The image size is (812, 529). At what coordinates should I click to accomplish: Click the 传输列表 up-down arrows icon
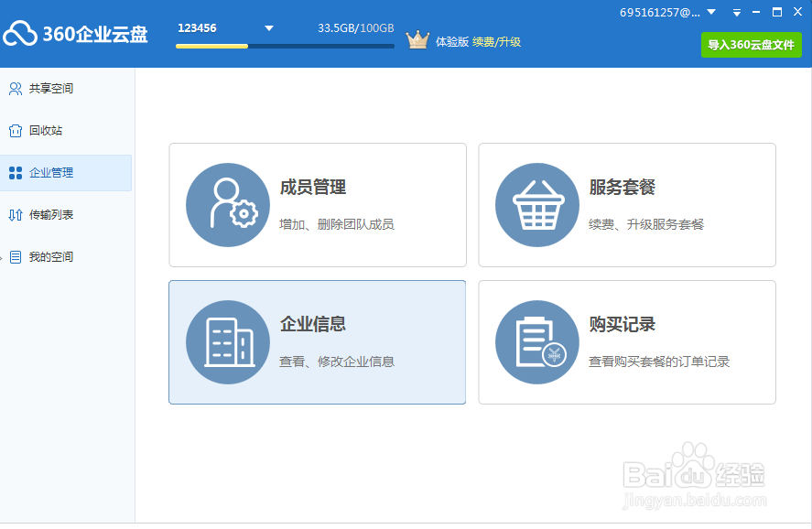pyautogui.click(x=16, y=215)
